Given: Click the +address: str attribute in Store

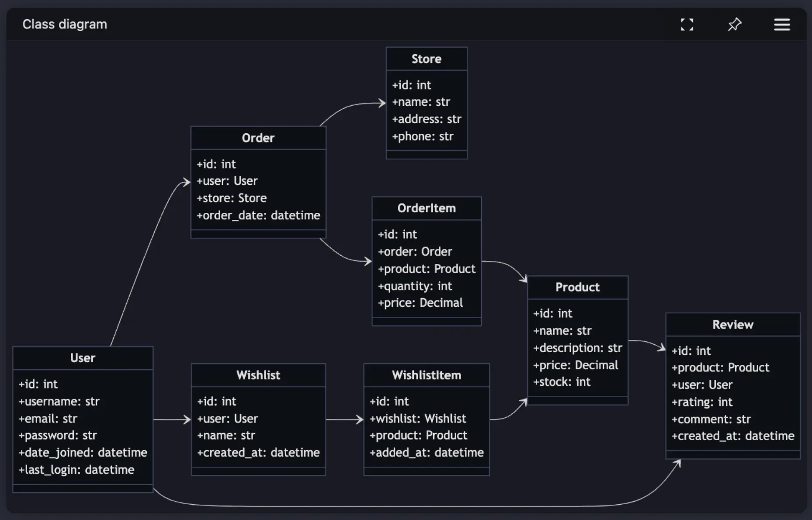Looking at the screenshot, I should (427, 119).
